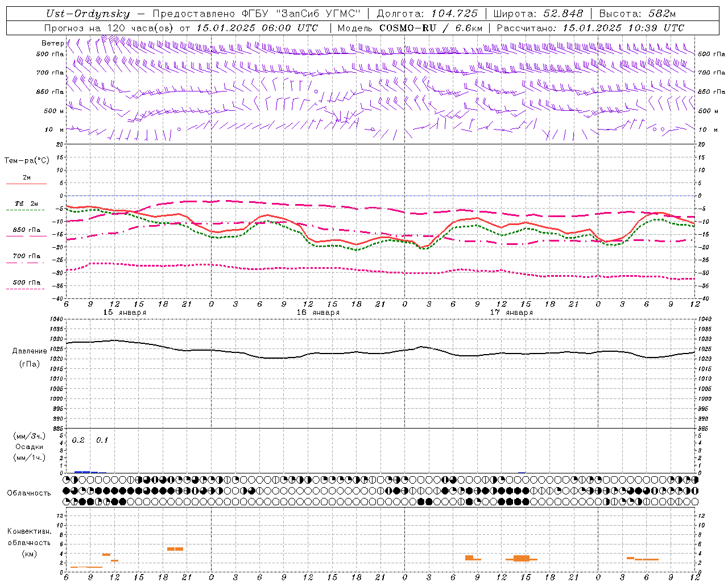
Task: Select the Td 2м legend entry
Action: (26, 203)
